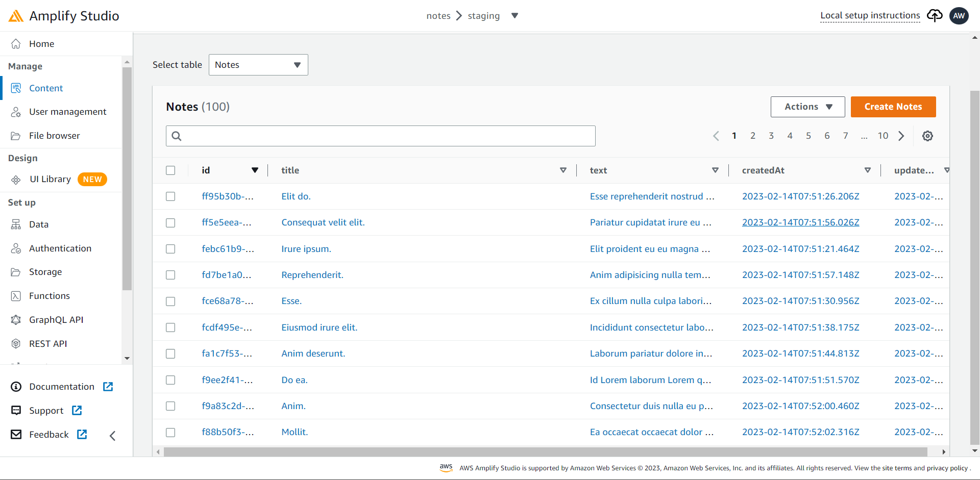Check the Irure ipsum. row
The width and height of the screenshot is (980, 480).
click(x=170, y=249)
